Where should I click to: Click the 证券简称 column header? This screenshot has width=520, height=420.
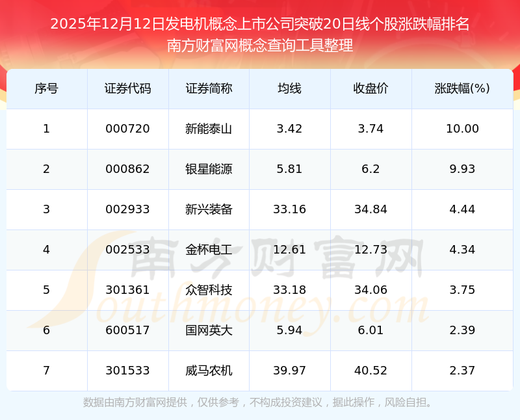[x=209, y=88]
